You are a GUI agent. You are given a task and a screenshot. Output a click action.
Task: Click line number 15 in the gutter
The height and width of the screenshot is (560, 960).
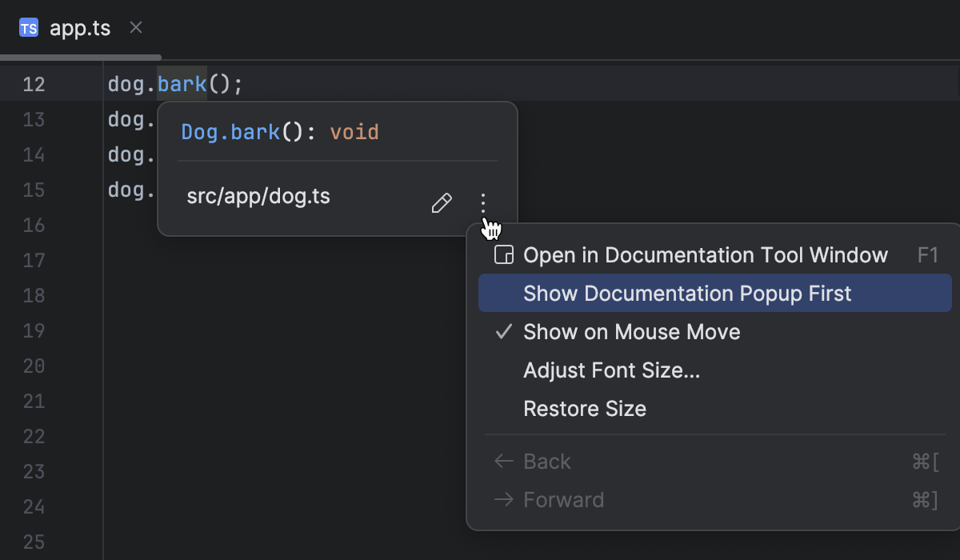click(34, 190)
